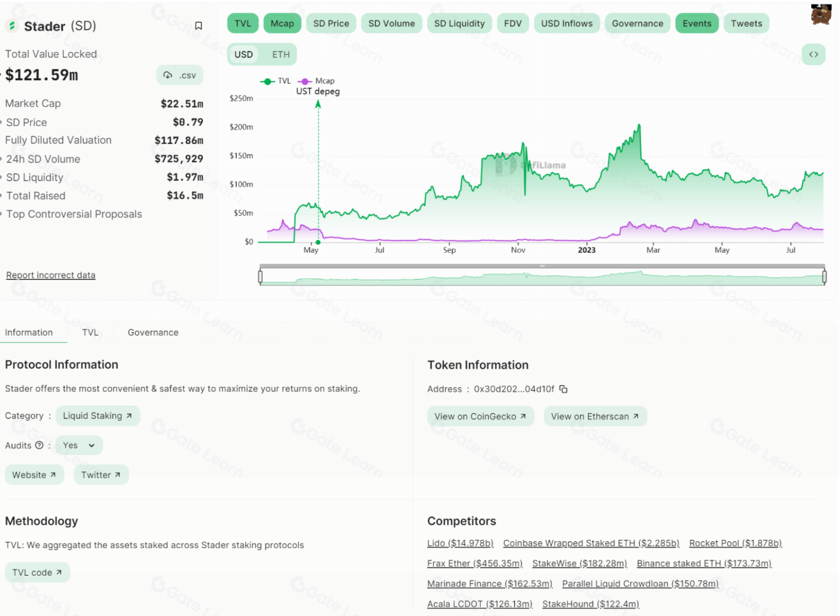
Task: Open View on CoinGecko button
Action: coord(480,417)
